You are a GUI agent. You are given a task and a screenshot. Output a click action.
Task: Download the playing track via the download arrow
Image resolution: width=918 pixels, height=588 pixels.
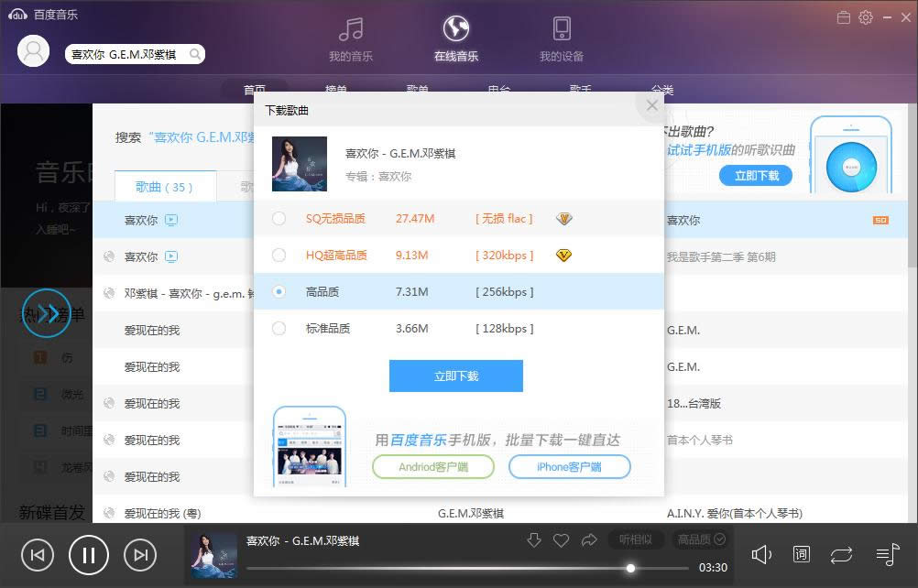[x=534, y=539]
